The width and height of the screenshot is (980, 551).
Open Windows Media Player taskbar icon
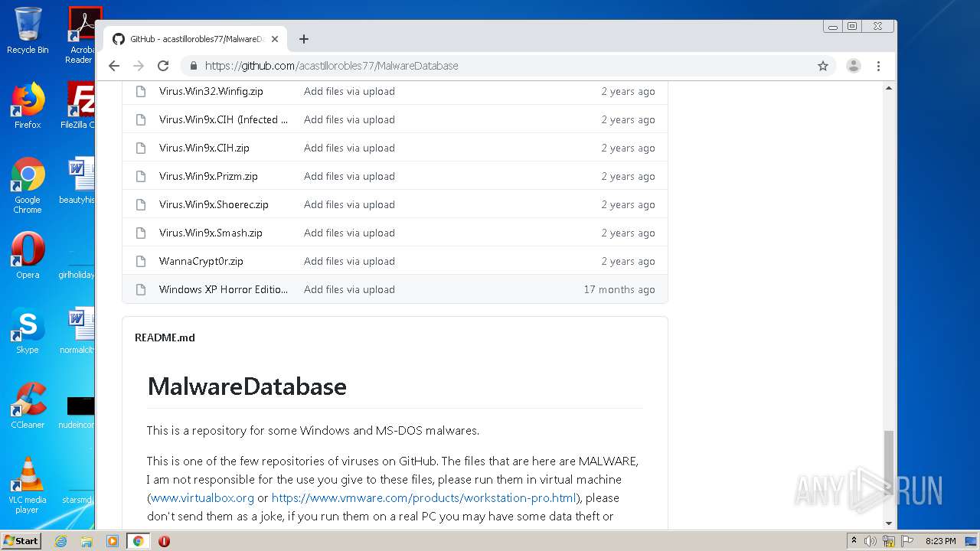113,541
